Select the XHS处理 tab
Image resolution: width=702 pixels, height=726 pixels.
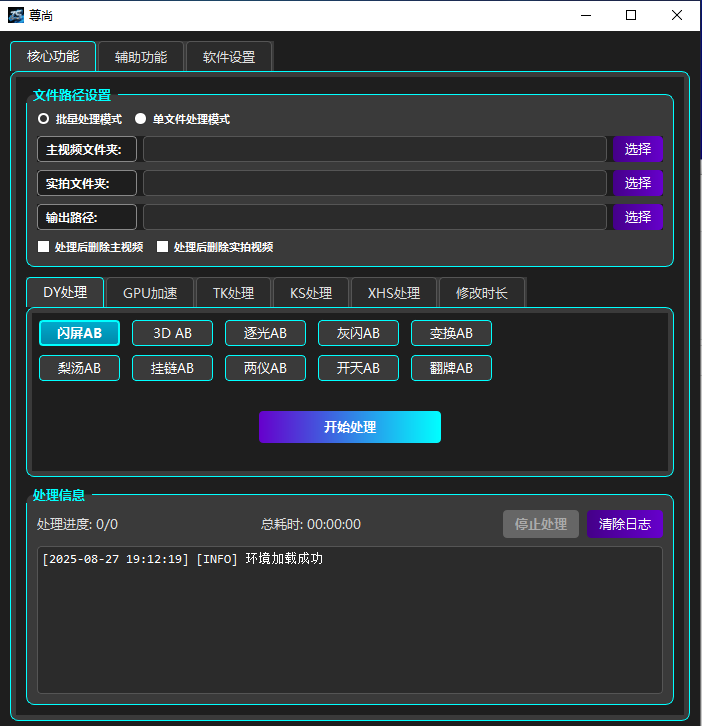coord(394,293)
